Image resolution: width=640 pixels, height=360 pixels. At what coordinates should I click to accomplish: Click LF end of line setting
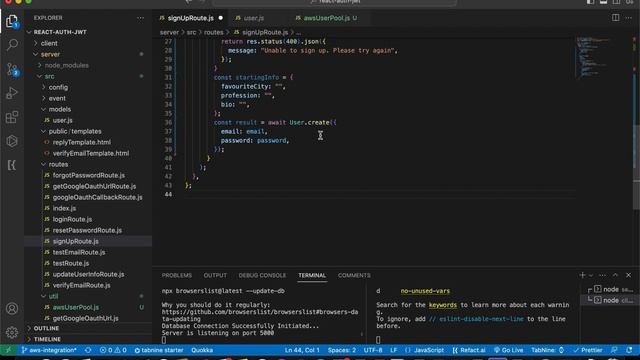point(393,350)
